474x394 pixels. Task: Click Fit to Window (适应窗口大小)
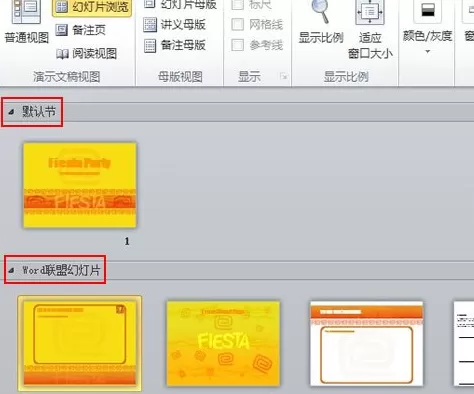click(x=370, y=30)
